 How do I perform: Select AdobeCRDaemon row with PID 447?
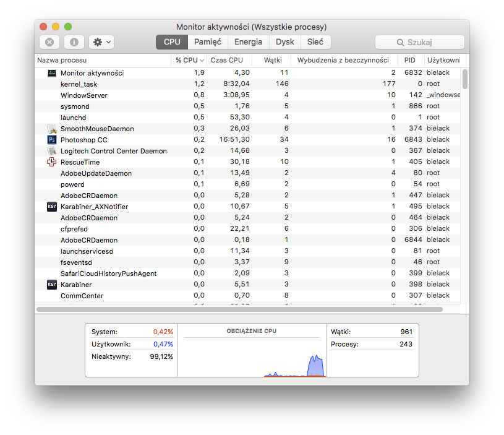pos(247,196)
